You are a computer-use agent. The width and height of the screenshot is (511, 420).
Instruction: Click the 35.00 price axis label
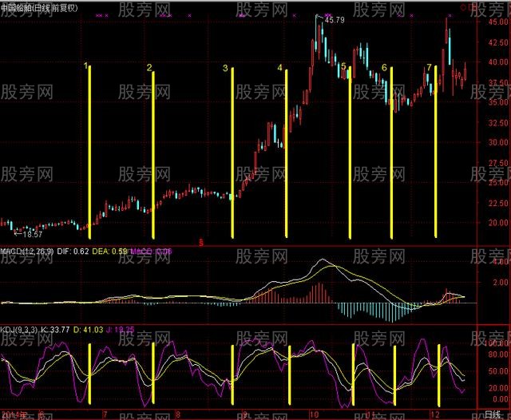[x=498, y=102]
